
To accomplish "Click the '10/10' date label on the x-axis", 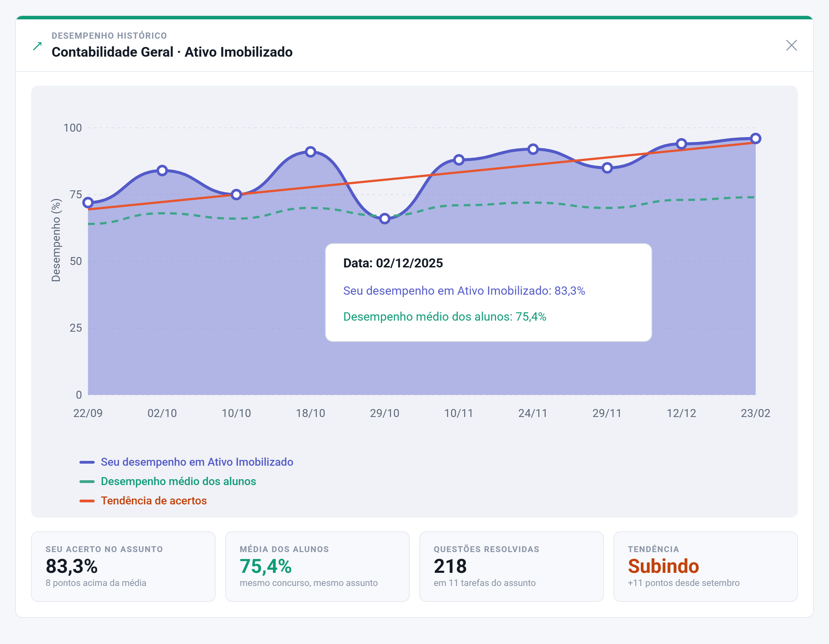I will [x=237, y=413].
